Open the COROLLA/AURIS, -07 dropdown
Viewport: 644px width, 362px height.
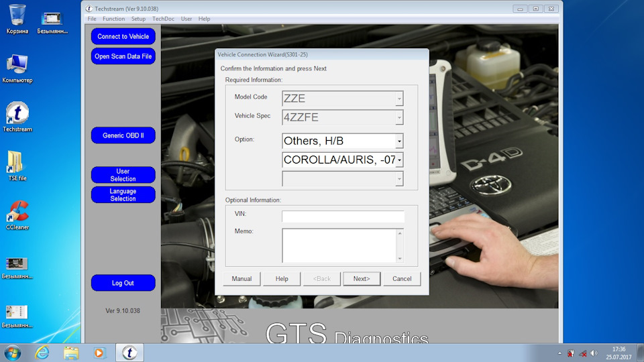pos(399,160)
